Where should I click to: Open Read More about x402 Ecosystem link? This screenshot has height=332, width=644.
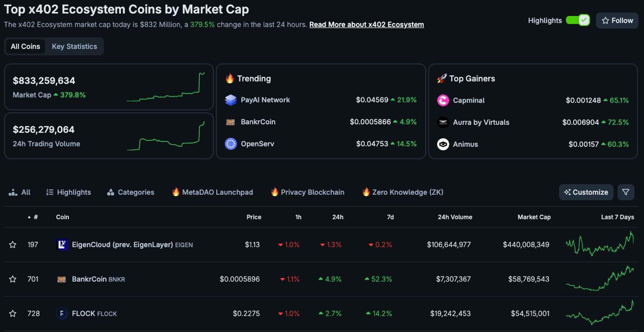366,25
